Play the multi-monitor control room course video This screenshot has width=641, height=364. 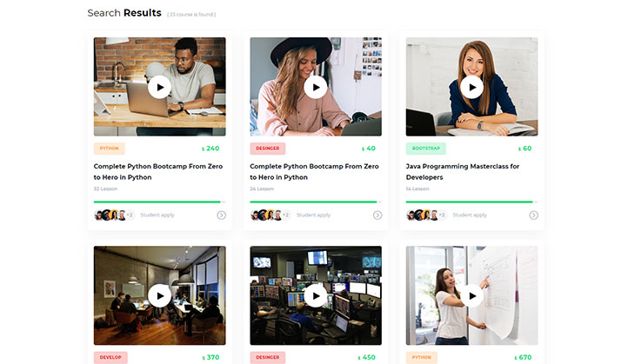pyautogui.click(x=316, y=295)
